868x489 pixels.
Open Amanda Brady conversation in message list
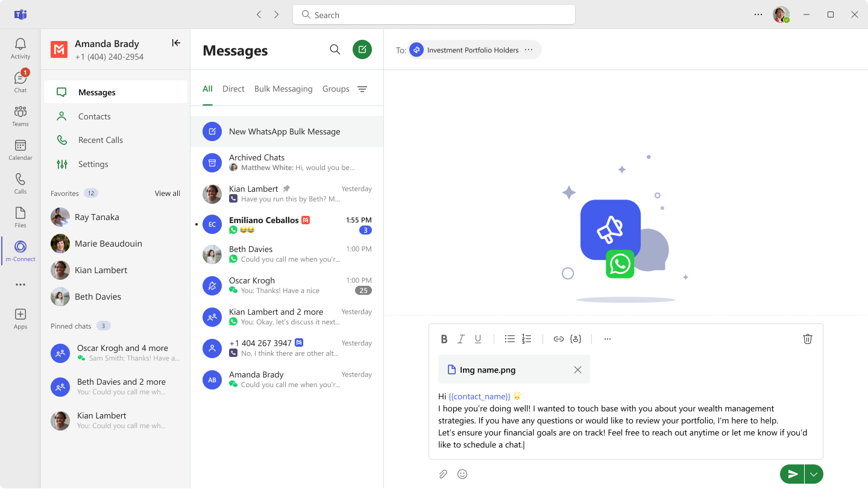click(x=287, y=379)
